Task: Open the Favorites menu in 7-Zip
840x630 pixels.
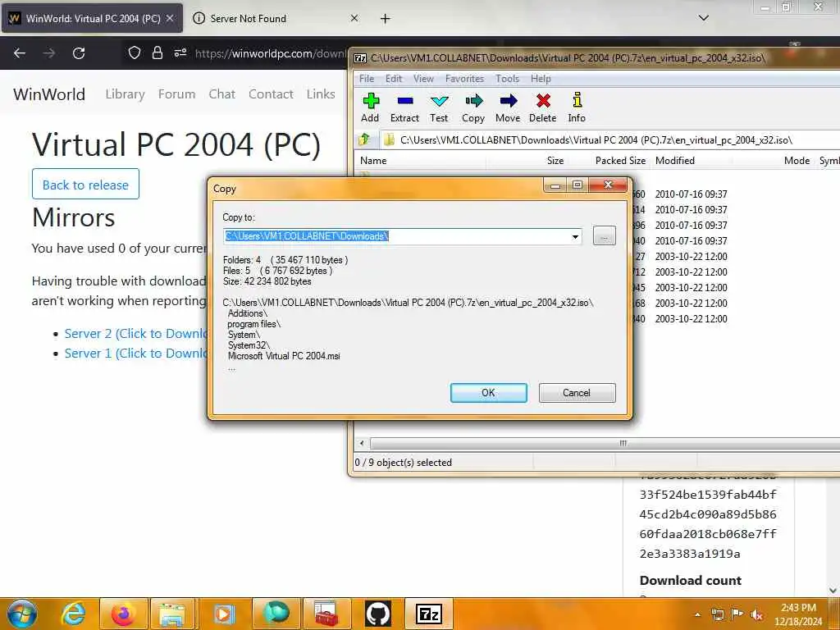Action: point(464,79)
